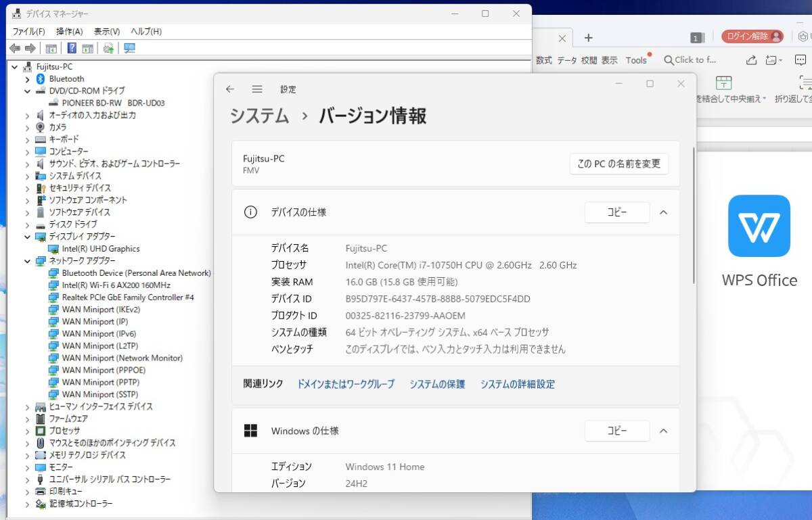Click the プロダクト ID value 00325-82116-23799-AAOEM
The image size is (812, 520).
(405, 316)
